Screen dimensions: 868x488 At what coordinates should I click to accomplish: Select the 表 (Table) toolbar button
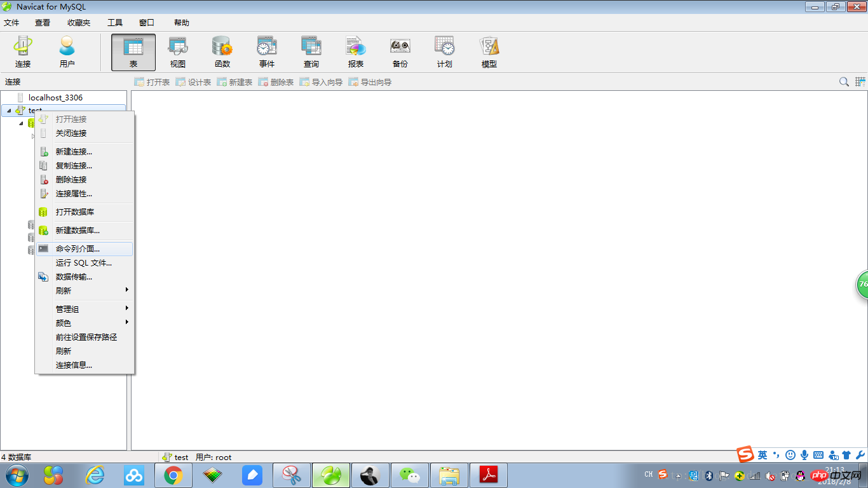click(133, 52)
